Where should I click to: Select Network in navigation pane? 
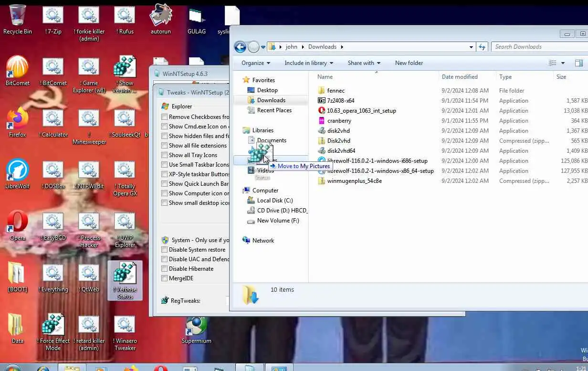pyautogui.click(x=263, y=241)
